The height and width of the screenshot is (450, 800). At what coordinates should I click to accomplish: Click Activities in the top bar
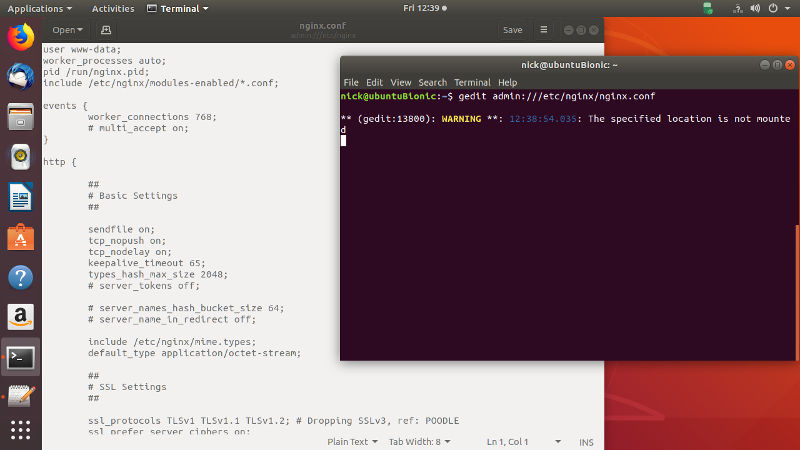(x=113, y=9)
